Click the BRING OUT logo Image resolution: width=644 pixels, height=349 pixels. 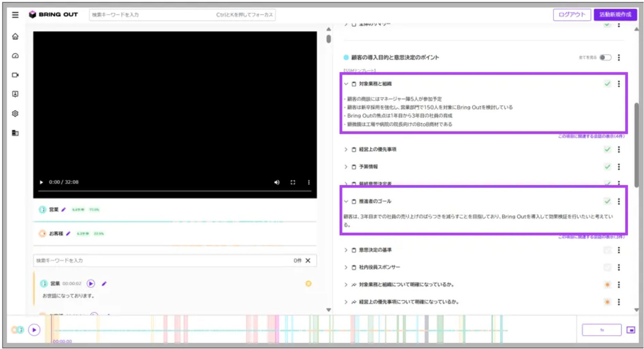53,14
